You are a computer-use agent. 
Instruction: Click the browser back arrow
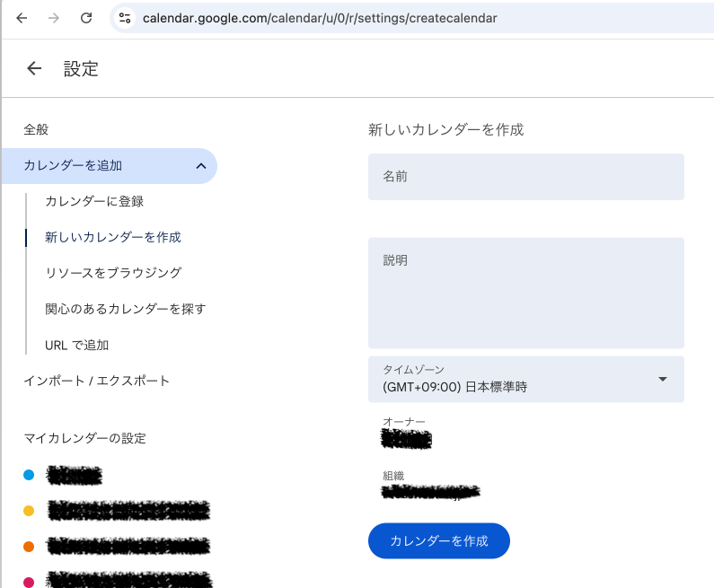click(22, 18)
